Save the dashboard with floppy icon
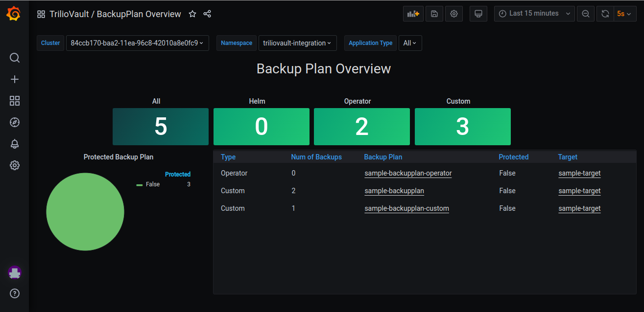This screenshot has height=312, width=644. point(434,14)
